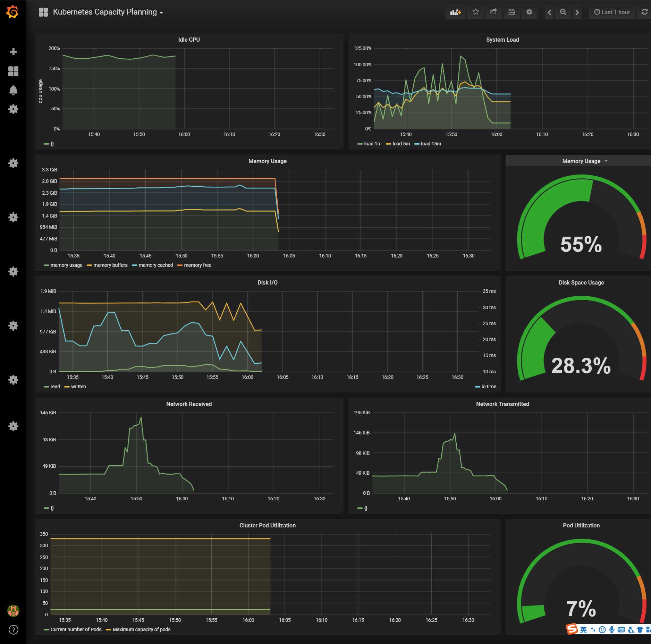Save the dashboard with the disk icon
651x644 pixels.
(511, 12)
